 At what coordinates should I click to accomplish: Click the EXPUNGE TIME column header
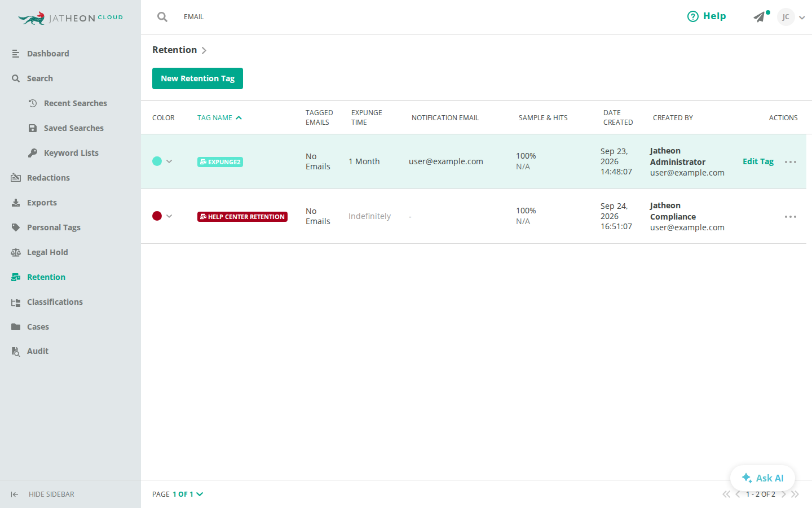point(367,117)
